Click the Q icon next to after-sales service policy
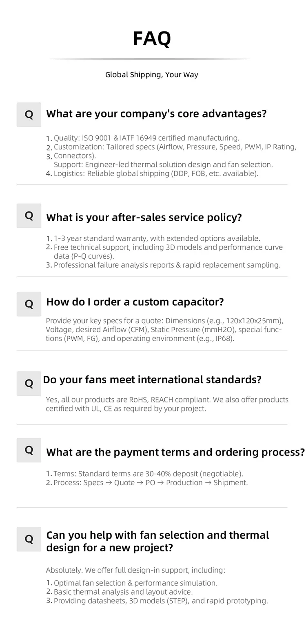The image size is (306, 644). click(29, 216)
